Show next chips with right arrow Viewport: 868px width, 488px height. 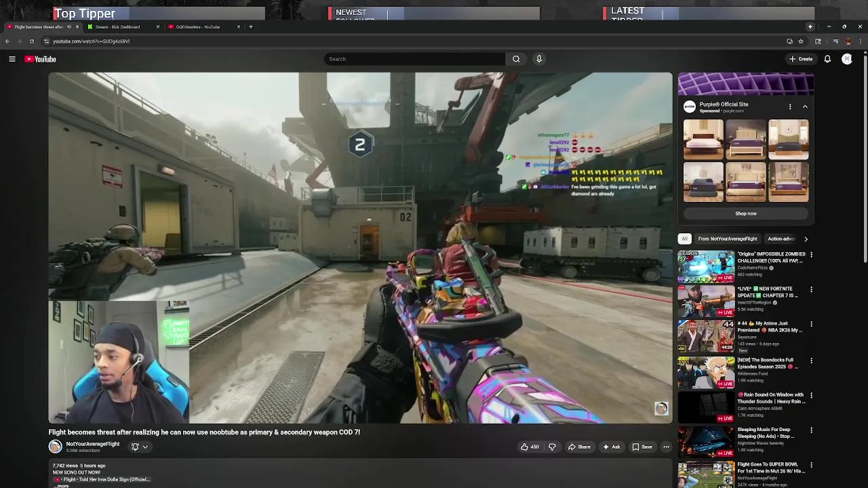806,239
